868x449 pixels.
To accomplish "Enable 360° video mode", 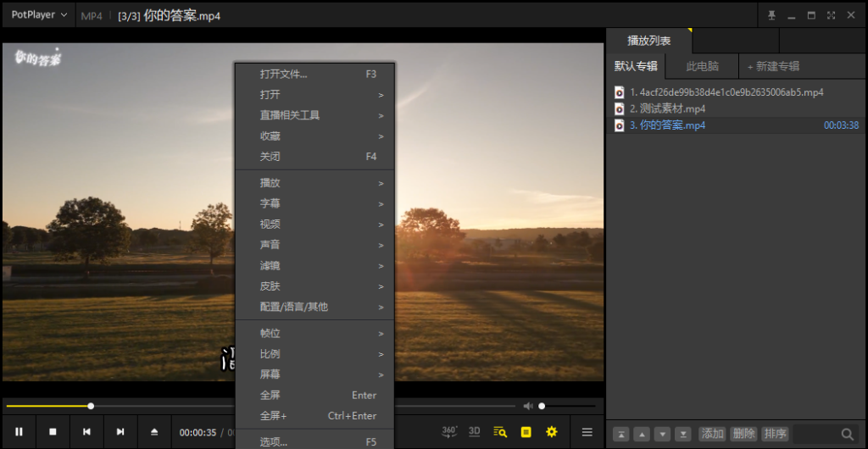I will point(450,432).
